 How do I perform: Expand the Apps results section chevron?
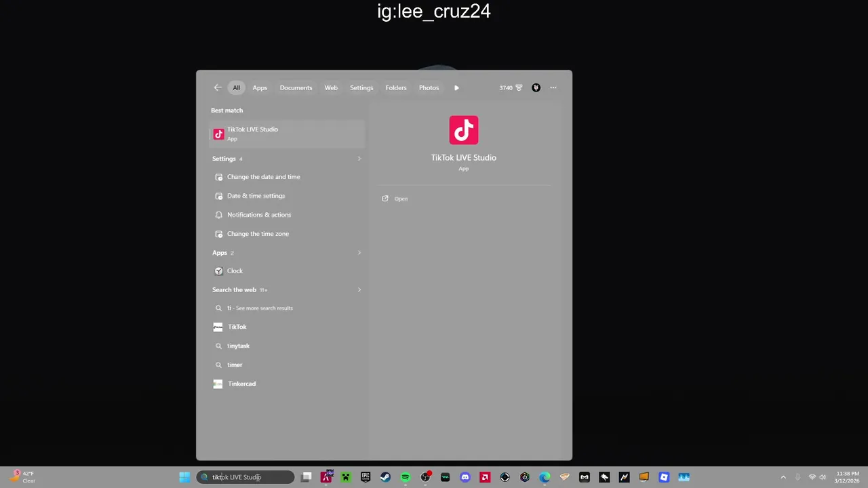359,253
